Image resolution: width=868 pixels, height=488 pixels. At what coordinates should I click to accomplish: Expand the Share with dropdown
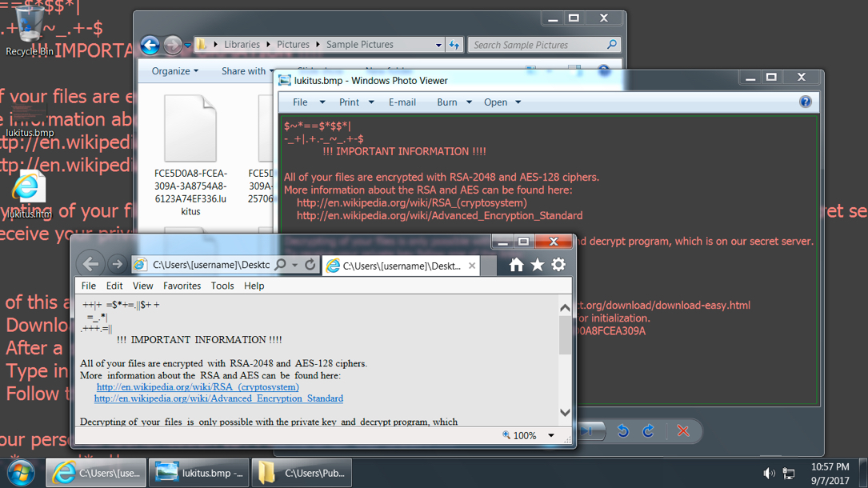(x=247, y=71)
